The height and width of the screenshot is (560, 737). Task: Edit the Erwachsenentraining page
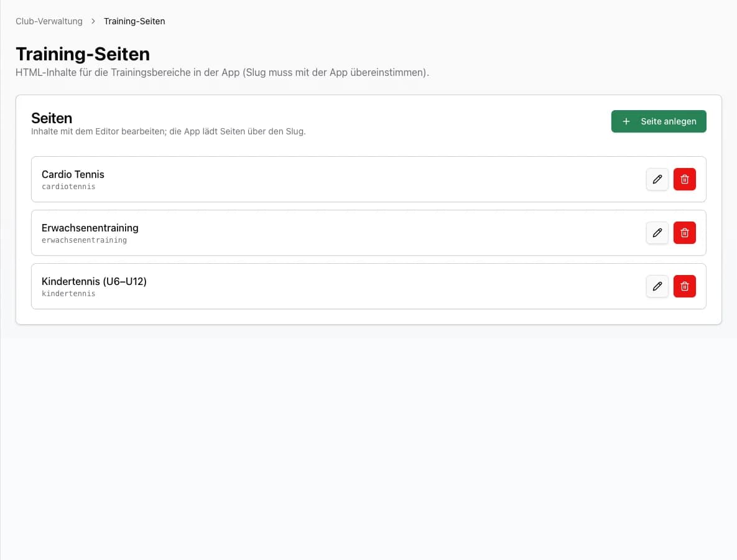pyautogui.click(x=657, y=233)
